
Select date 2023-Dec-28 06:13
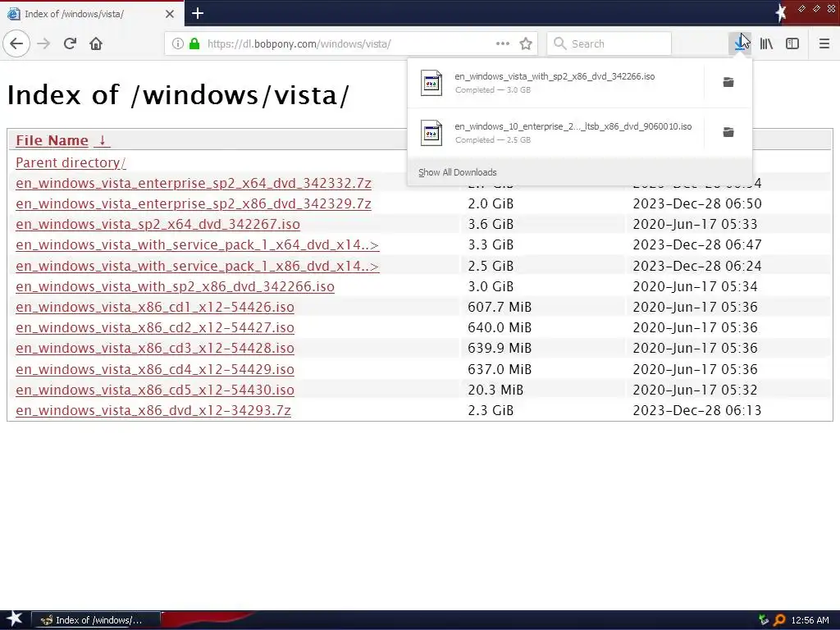[x=696, y=410]
